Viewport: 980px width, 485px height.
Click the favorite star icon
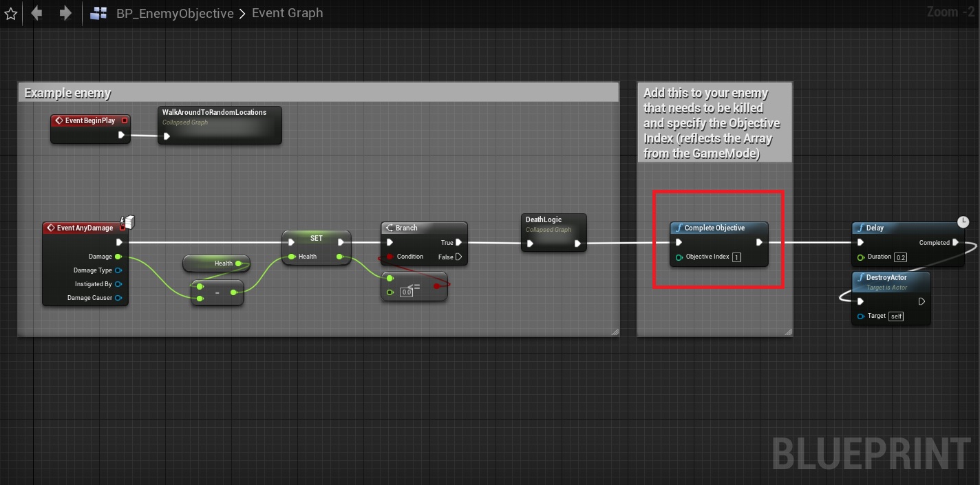[x=10, y=13]
